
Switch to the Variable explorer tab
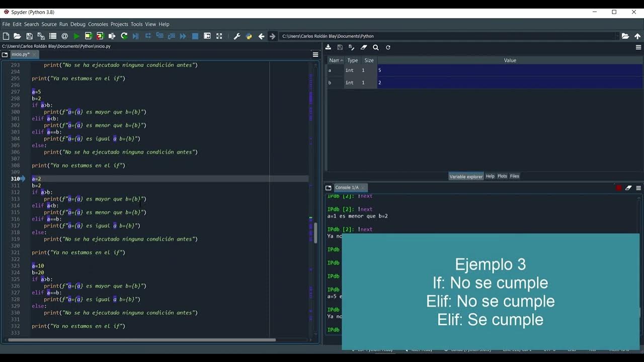click(x=466, y=176)
